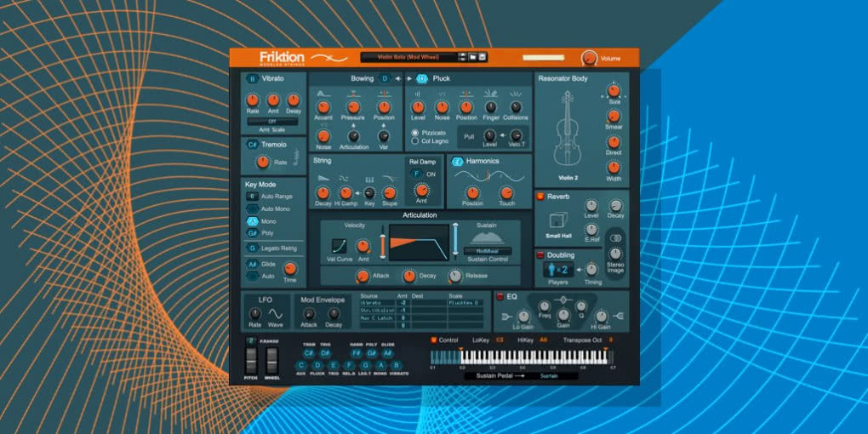The width and height of the screenshot is (868, 434).
Task: Click the String Slope knob
Action: pos(389,192)
